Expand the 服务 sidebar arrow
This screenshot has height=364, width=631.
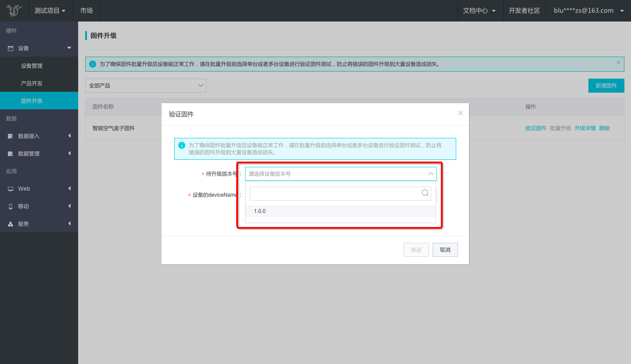pyautogui.click(x=69, y=224)
